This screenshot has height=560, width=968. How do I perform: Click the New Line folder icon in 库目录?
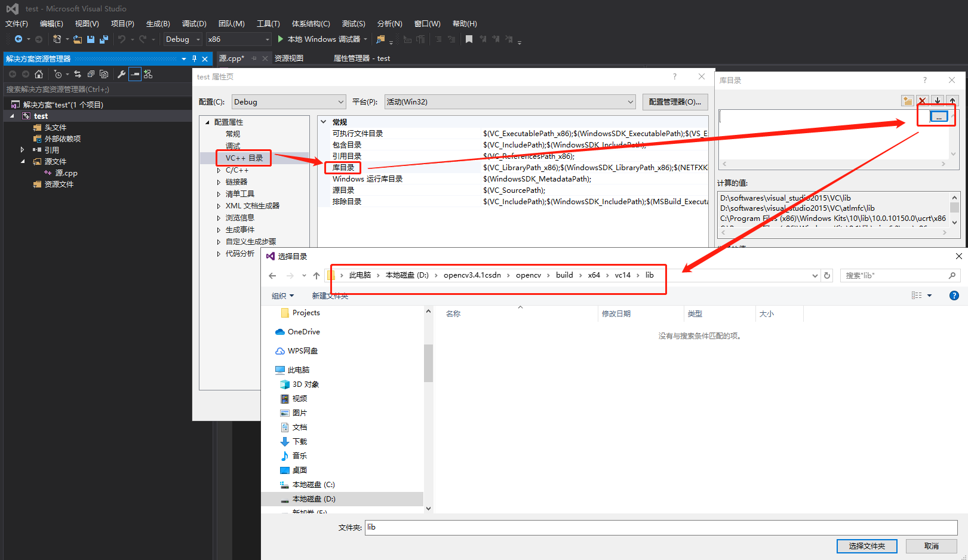coord(908,101)
